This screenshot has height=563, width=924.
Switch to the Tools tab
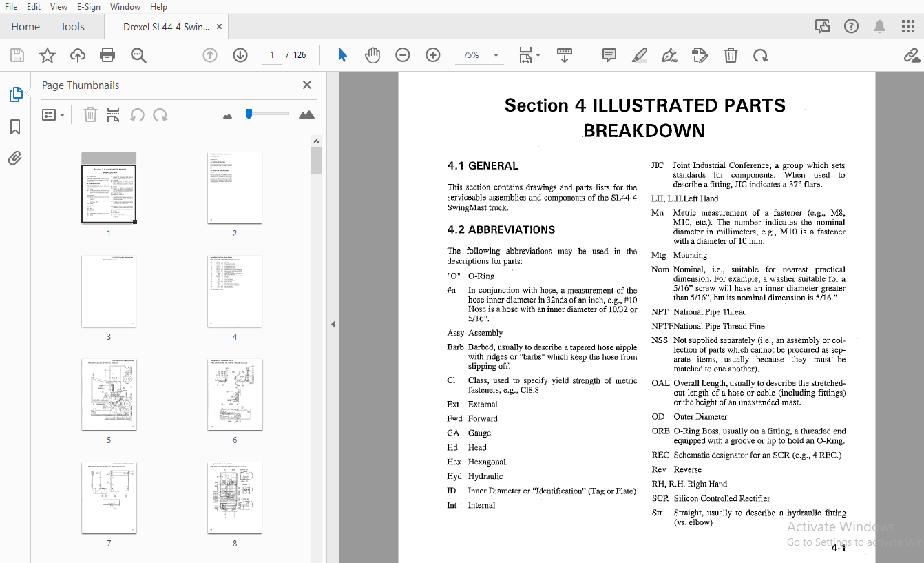(72, 26)
